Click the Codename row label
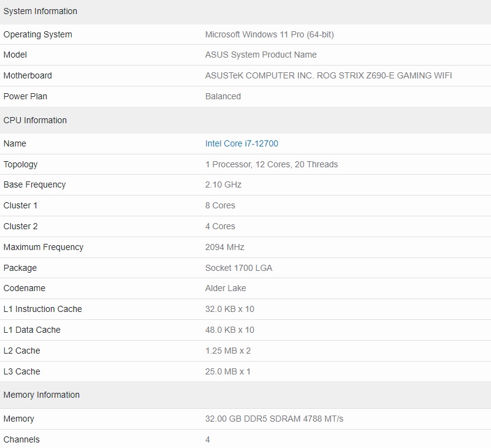 point(24,288)
